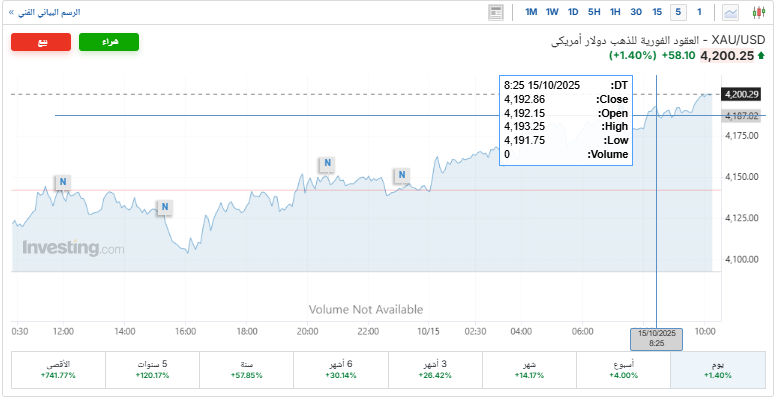
Task: Open the الأقصى range tab
Action: tap(58, 370)
